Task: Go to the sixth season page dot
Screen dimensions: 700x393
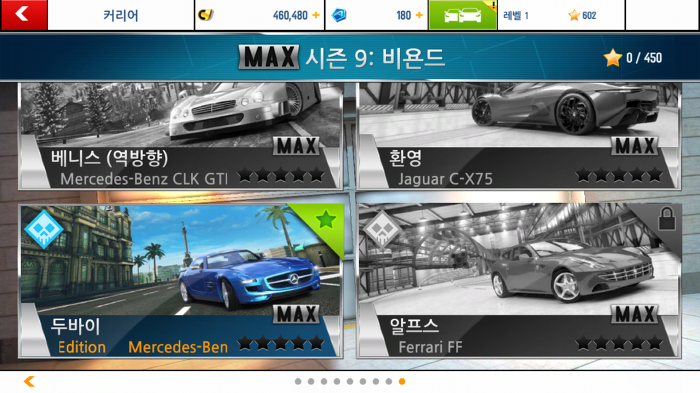Action: click(x=363, y=381)
